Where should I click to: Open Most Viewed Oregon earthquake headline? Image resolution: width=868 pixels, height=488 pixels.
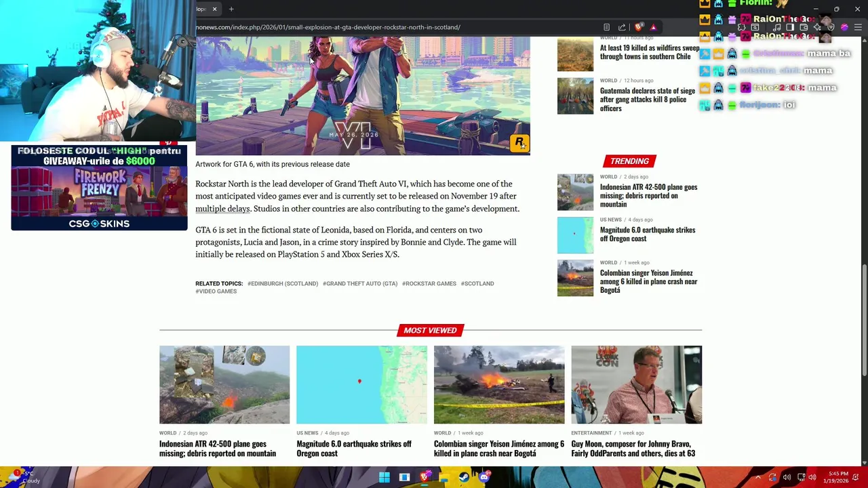[x=354, y=449]
